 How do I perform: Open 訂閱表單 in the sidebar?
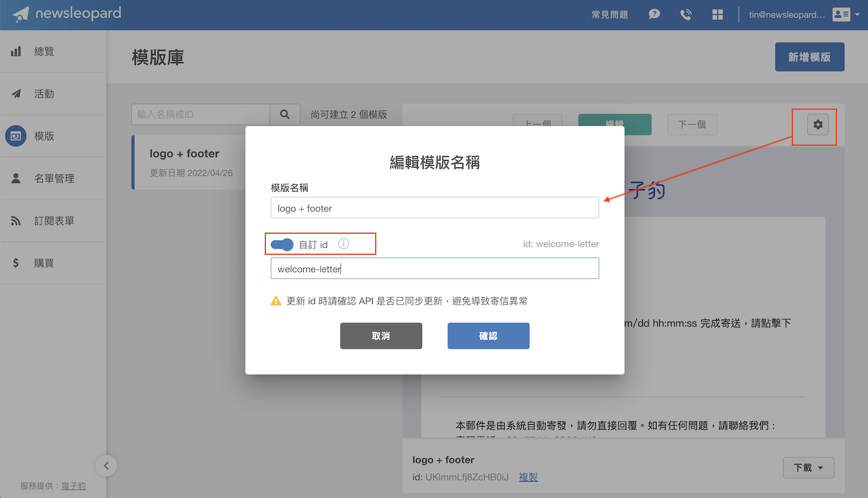tap(53, 221)
